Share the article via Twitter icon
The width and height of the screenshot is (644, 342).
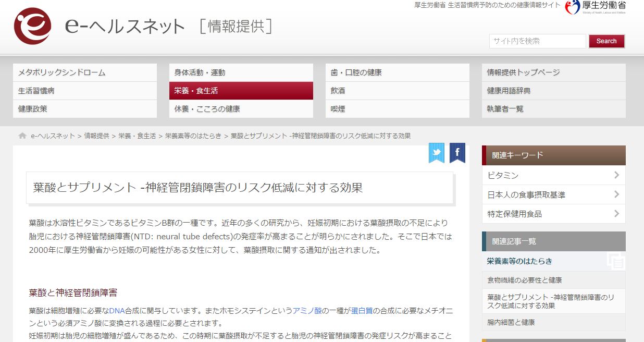click(x=437, y=152)
